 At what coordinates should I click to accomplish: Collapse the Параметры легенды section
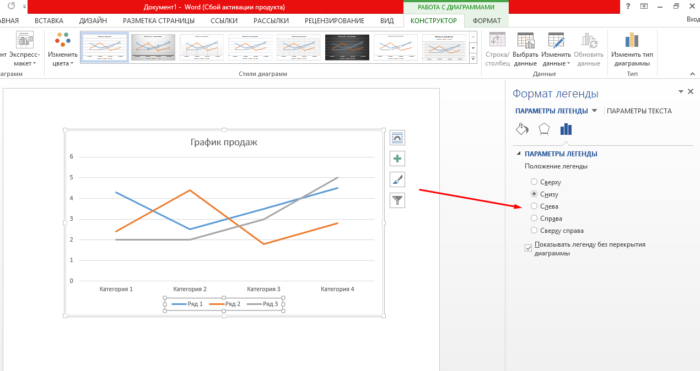pos(519,154)
